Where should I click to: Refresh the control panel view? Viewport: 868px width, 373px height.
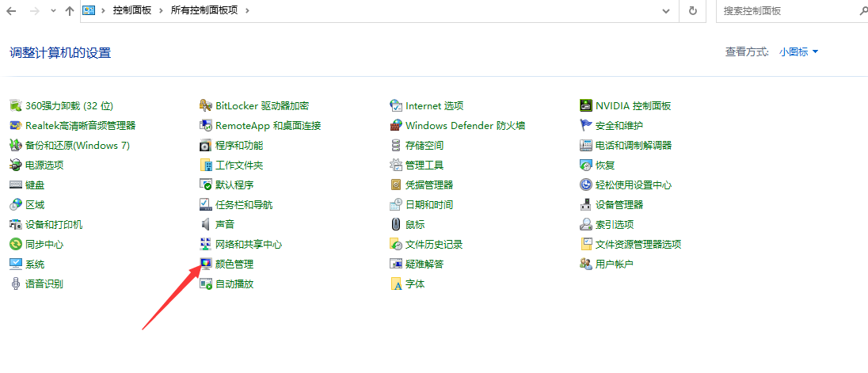(692, 10)
